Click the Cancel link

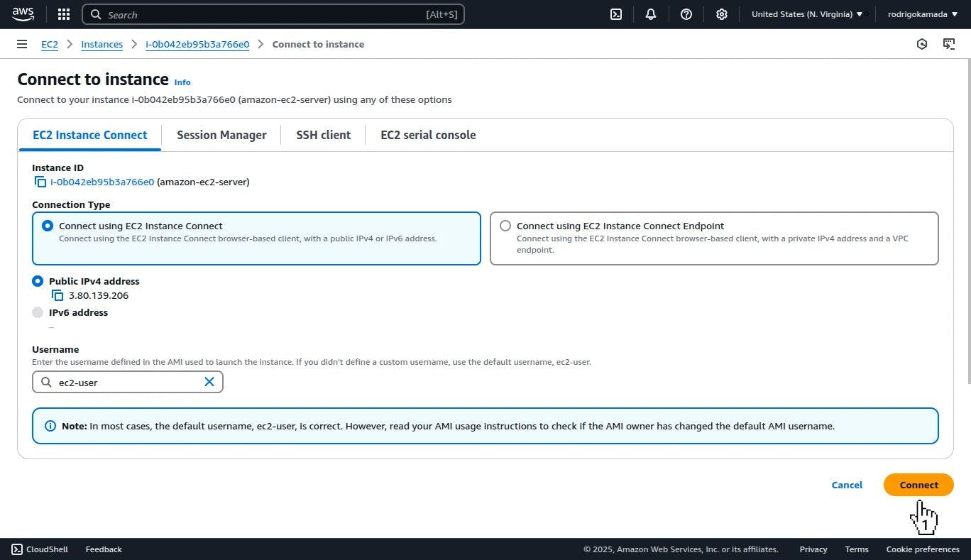click(x=847, y=485)
